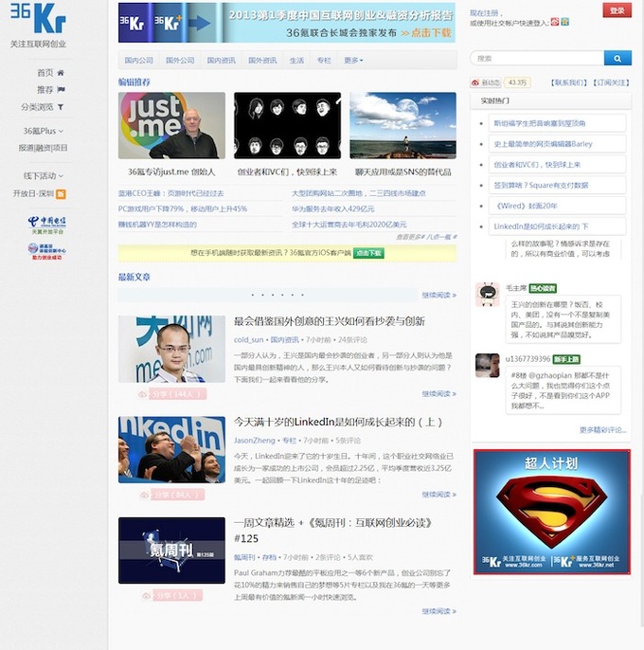Expand the 36氪Plus sidebar menu
Image resolution: width=644 pixels, height=650 pixels.
pyautogui.click(x=44, y=131)
